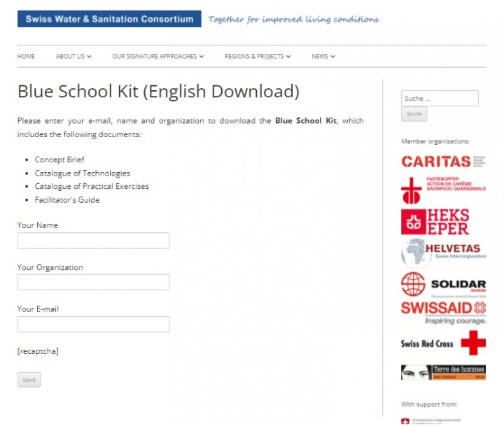Open the News menu
Image resolution: width=504 pixels, height=426 pixels.
click(x=323, y=57)
